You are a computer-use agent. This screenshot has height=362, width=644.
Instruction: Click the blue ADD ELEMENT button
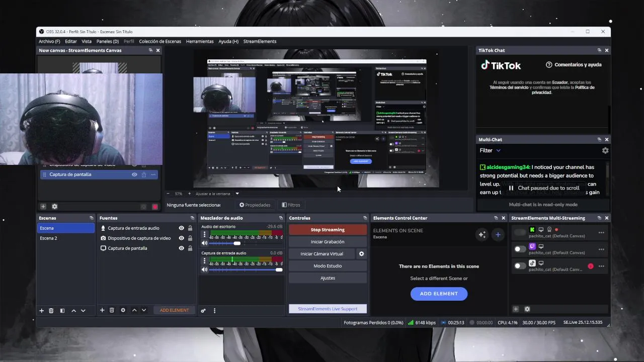click(439, 294)
